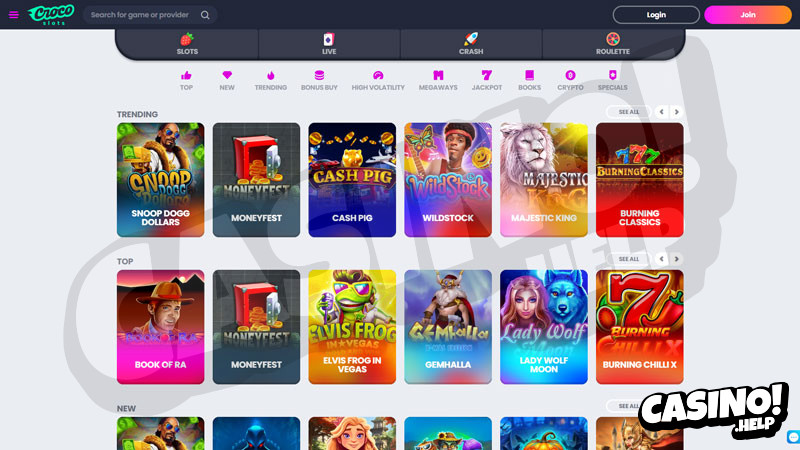The width and height of the screenshot is (800, 450).
Task: Open Majestic King game
Action: [544, 180]
